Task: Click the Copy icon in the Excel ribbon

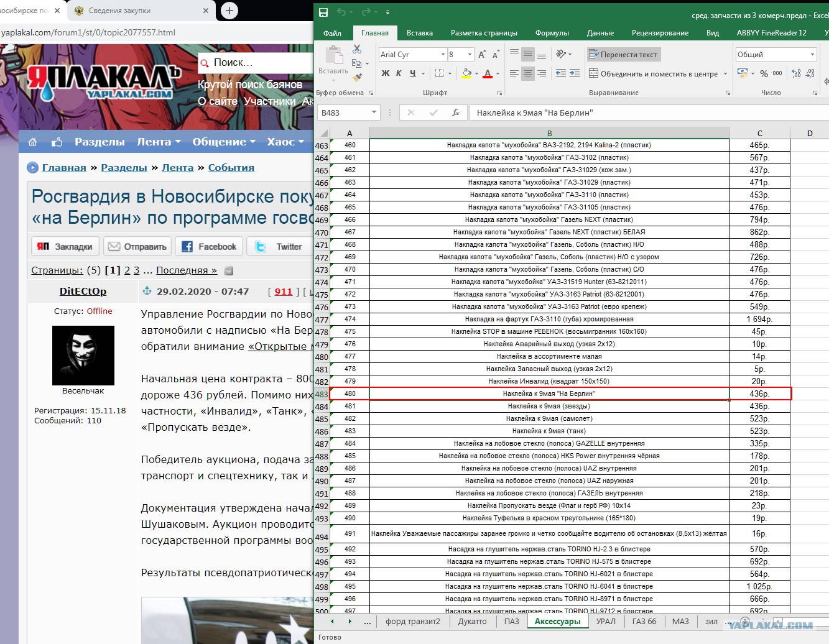Action: [x=356, y=63]
